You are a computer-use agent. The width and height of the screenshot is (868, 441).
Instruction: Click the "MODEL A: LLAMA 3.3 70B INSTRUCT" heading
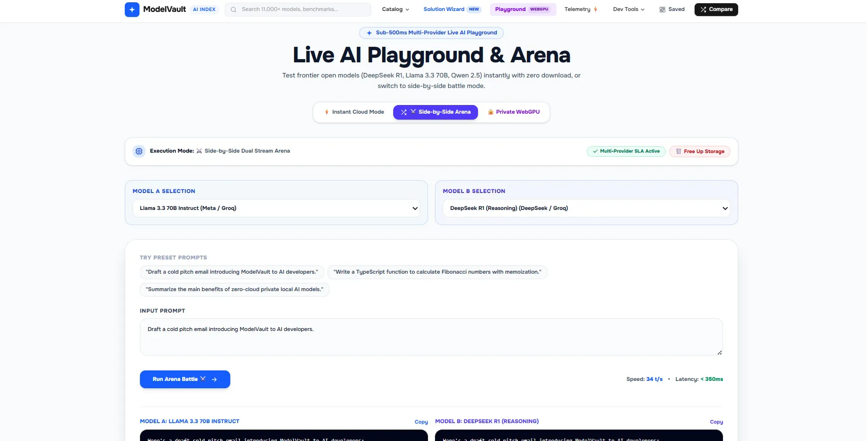point(189,421)
